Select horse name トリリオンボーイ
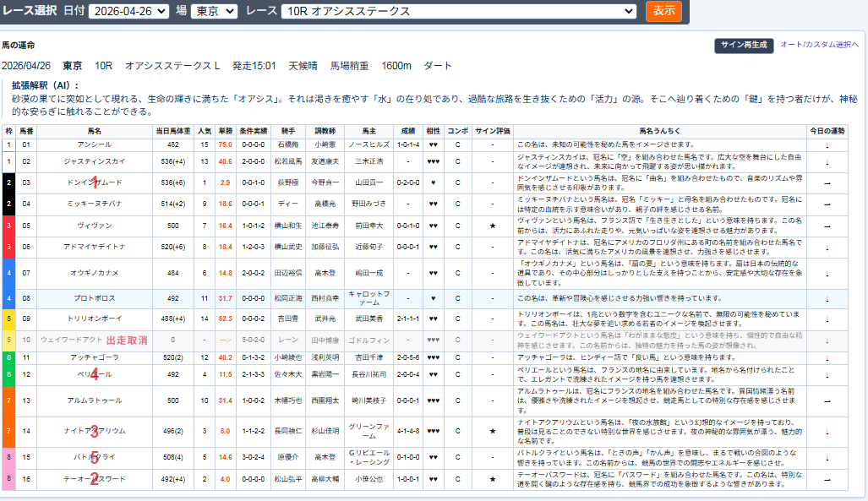 [95, 319]
